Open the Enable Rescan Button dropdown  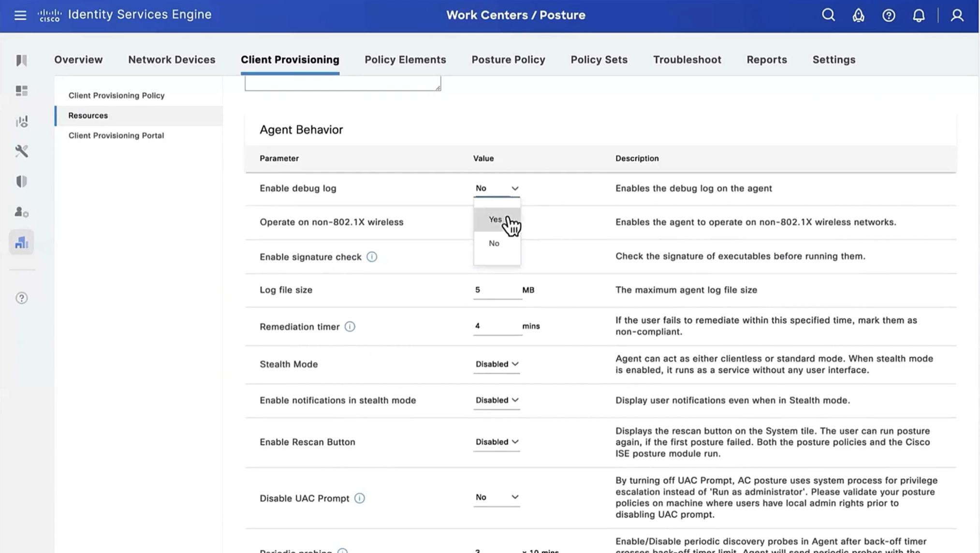click(x=497, y=442)
